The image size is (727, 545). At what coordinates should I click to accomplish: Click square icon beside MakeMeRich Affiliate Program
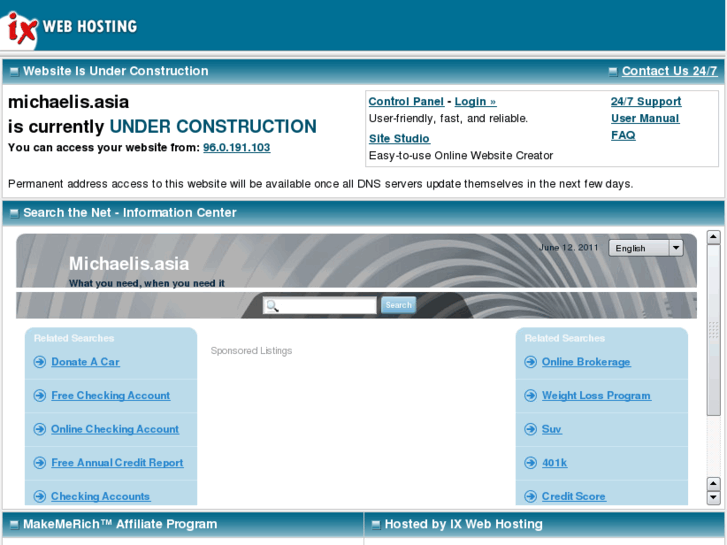(14, 525)
